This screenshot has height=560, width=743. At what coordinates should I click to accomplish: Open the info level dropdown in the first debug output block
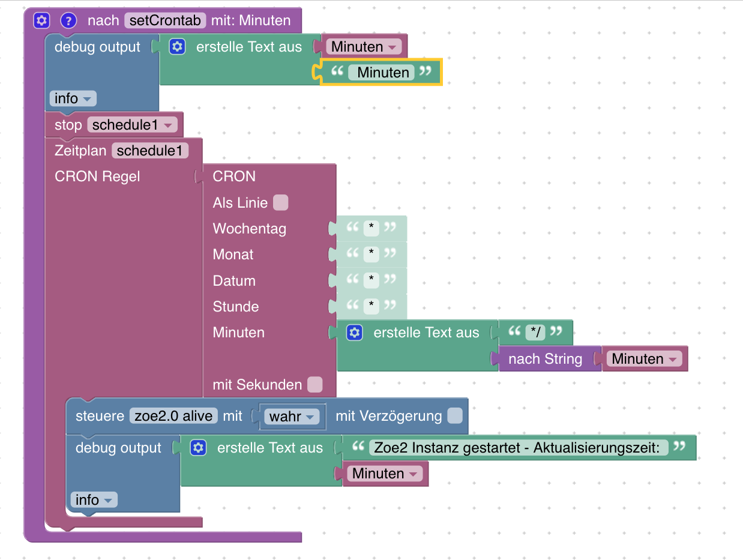click(73, 98)
